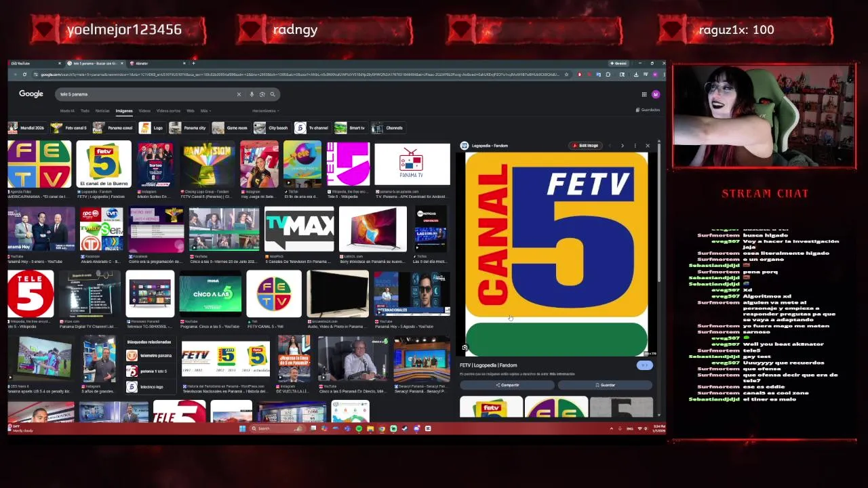Open Chrome profile avatar in toolbar
This screenshot has width=868, height=488.
click(x=655, y=75)
